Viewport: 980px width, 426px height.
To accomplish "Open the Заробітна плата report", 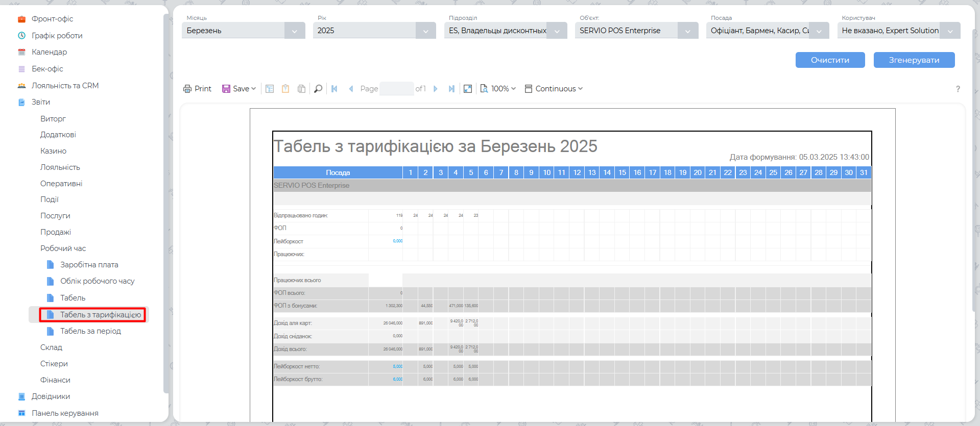I will (x=89, y=265).
